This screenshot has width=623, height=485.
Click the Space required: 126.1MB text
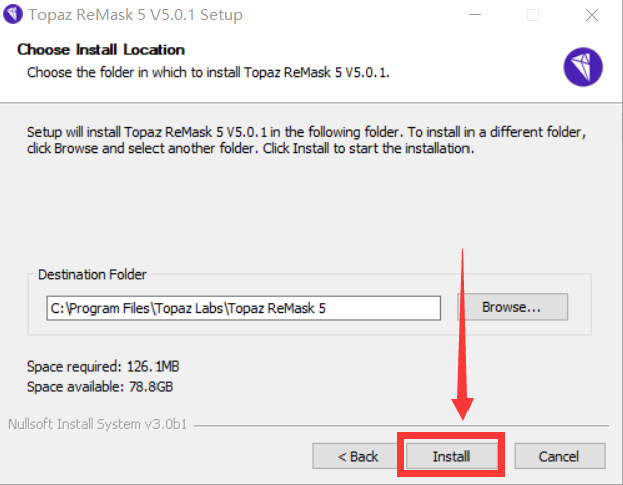103,366
